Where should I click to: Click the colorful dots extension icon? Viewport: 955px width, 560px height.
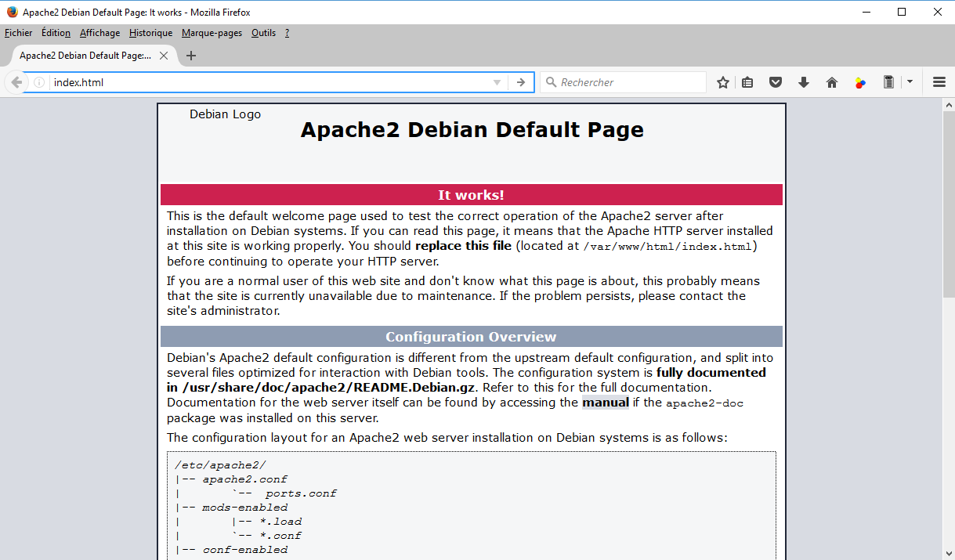[x=860, y=82]
